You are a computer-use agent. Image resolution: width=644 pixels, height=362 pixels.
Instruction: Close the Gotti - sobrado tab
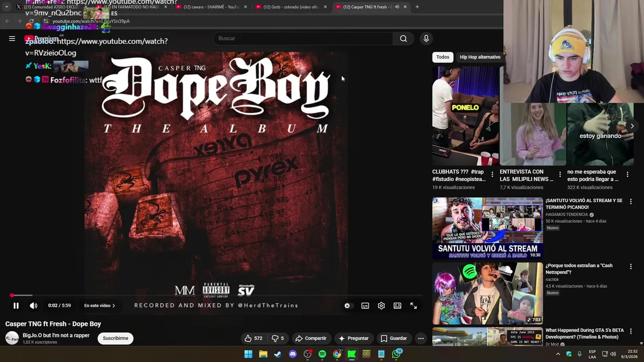tap(325, 7)
